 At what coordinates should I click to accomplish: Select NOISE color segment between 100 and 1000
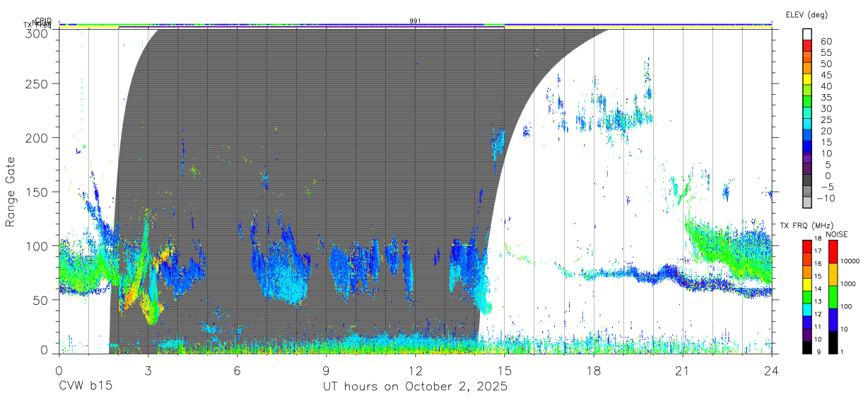click(831, 296)
